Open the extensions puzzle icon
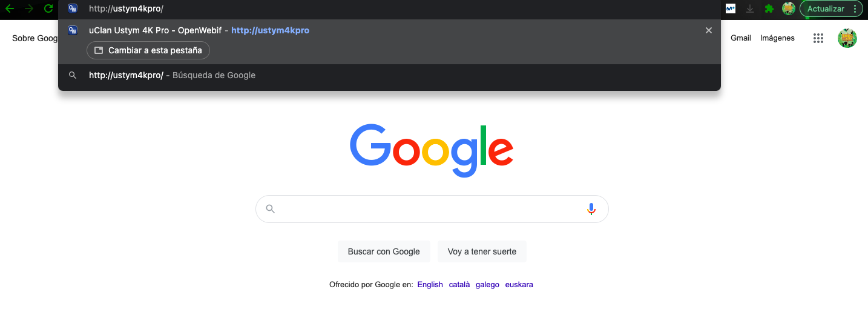This screenshot has width=868, height=329. coord(769,8)
